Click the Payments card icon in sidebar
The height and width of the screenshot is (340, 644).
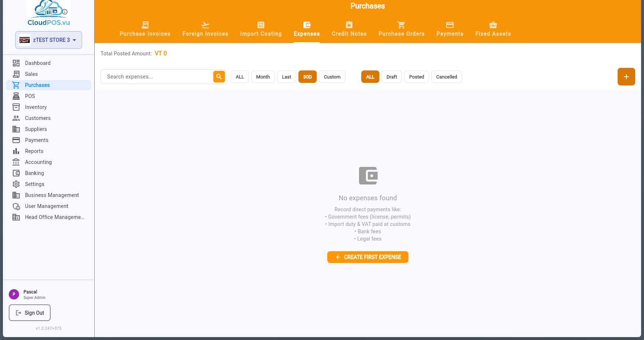16,140
